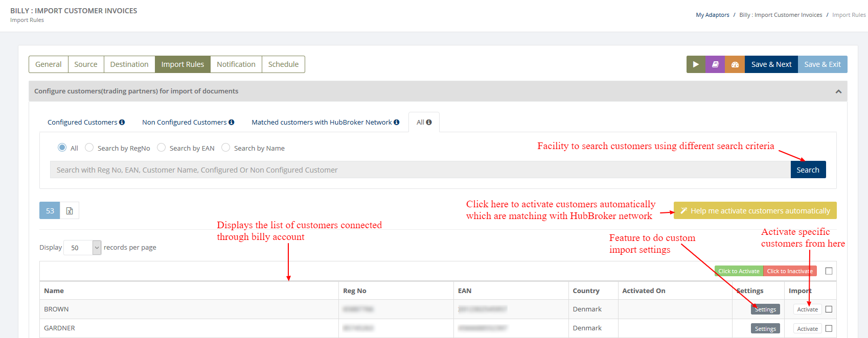Screen dimensions: 868x338
Task: Collapse the Configure customers panel chevron
Action: click(838, 91)
